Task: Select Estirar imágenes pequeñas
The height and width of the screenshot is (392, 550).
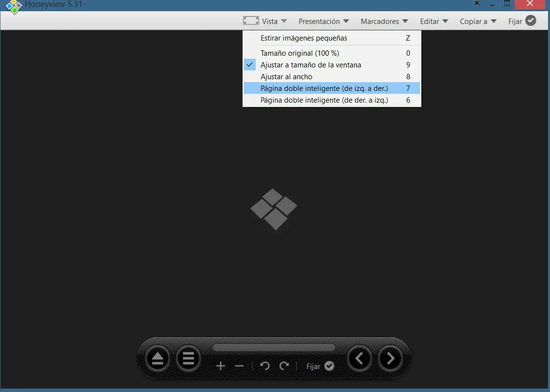Action: pyautogui.click(x=332, y=38)
